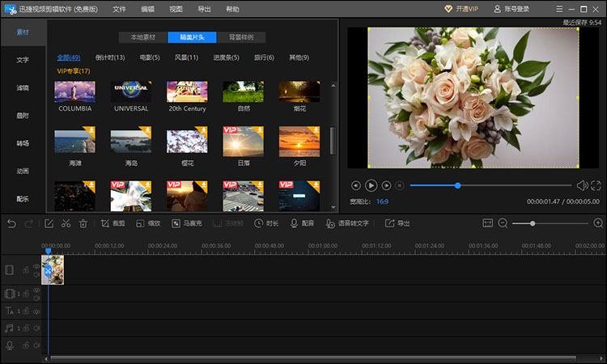Seek on the preview progress slider

tap(491, 186)
